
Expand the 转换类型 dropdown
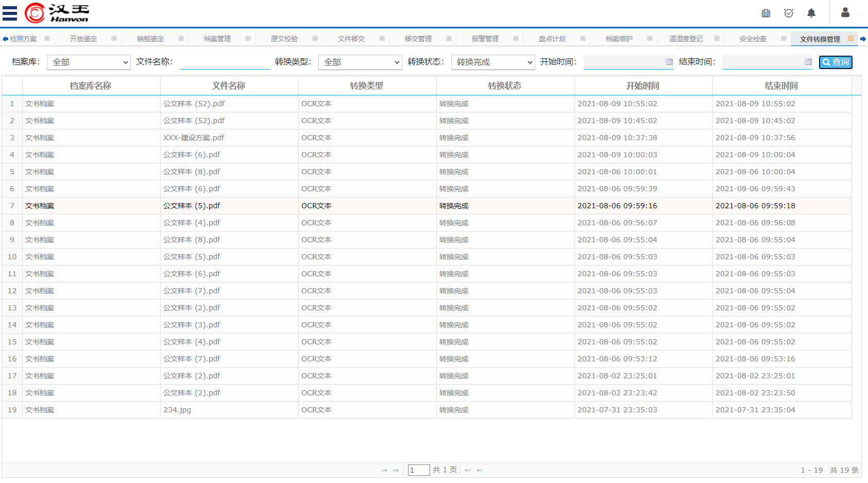pos(360,62)
